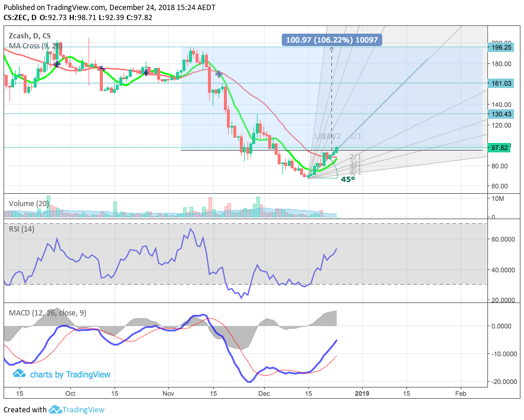Click the 'Published on TradingView.com' header line
The width and height of the screenshot is (524, 420).
pos(109,7)
